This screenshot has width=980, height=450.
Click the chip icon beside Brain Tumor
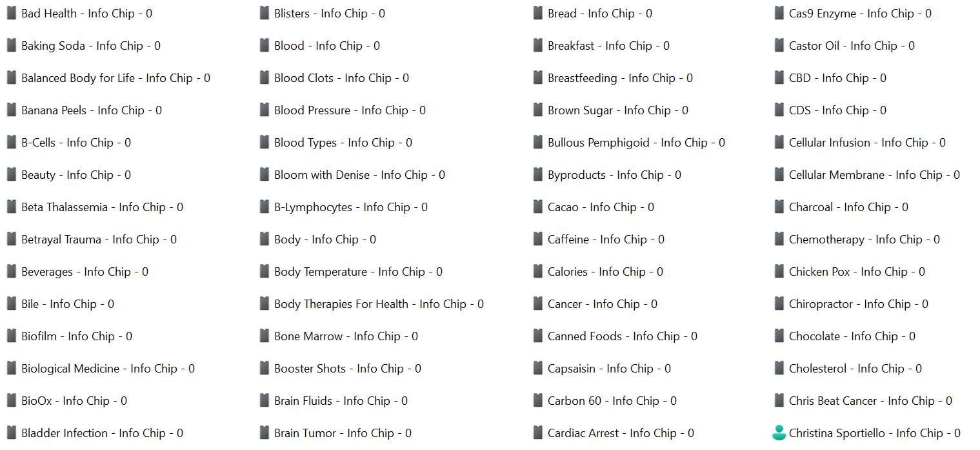click(x=264, y=433)
